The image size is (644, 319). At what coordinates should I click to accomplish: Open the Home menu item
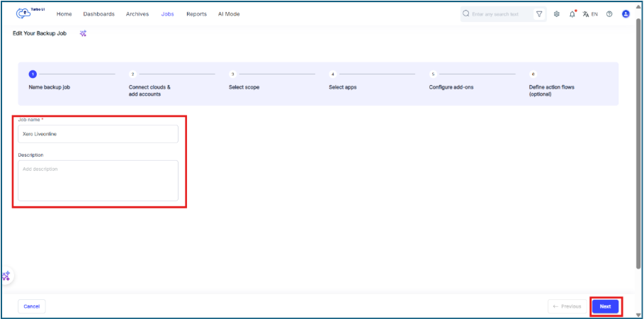pos(64,14)
